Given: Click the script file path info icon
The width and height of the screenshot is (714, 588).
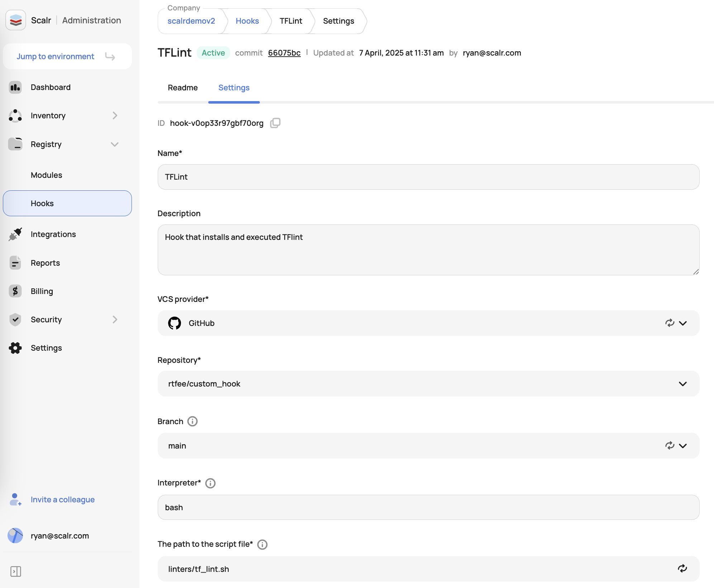Looking at the screenshot, I should pos(262,544).
